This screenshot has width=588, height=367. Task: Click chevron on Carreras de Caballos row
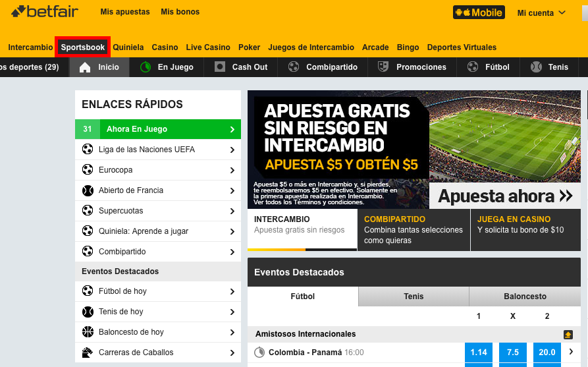232,353
